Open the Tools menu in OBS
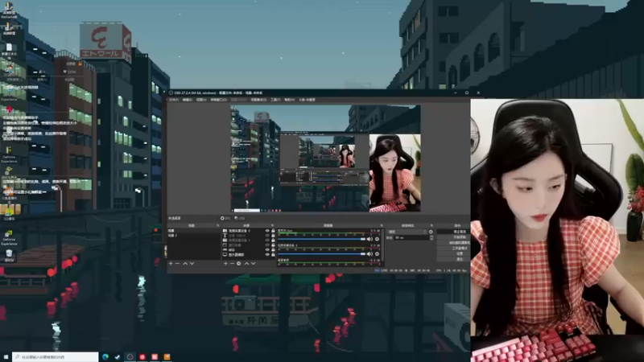This screenshot has height=362, width=644. [x=275, y=100]
